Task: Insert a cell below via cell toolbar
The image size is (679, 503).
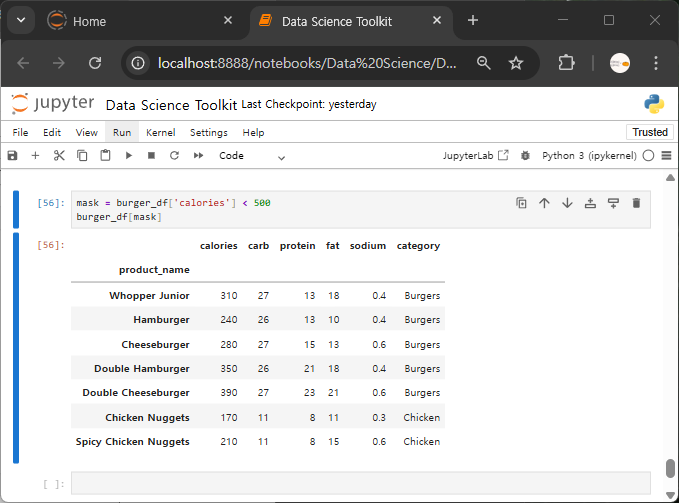Action: (613, 203)
